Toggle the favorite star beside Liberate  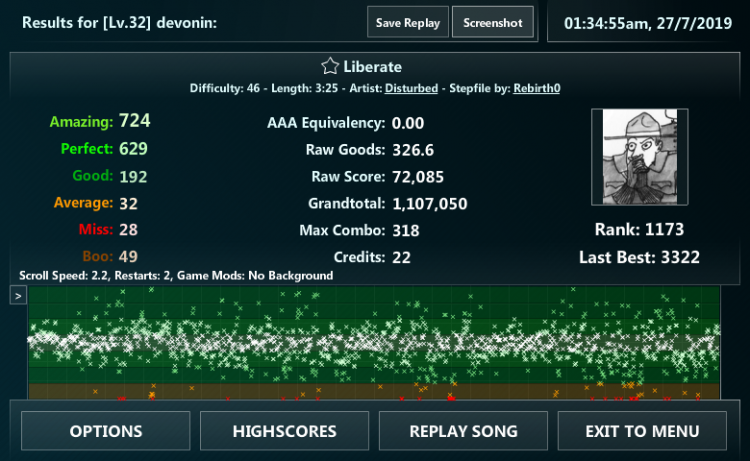(329, 67)
